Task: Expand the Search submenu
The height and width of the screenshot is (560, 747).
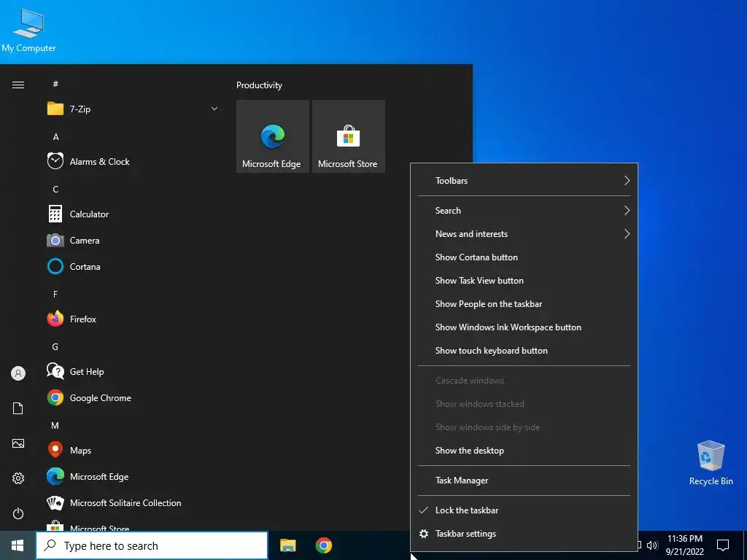Action: (524, 211)
